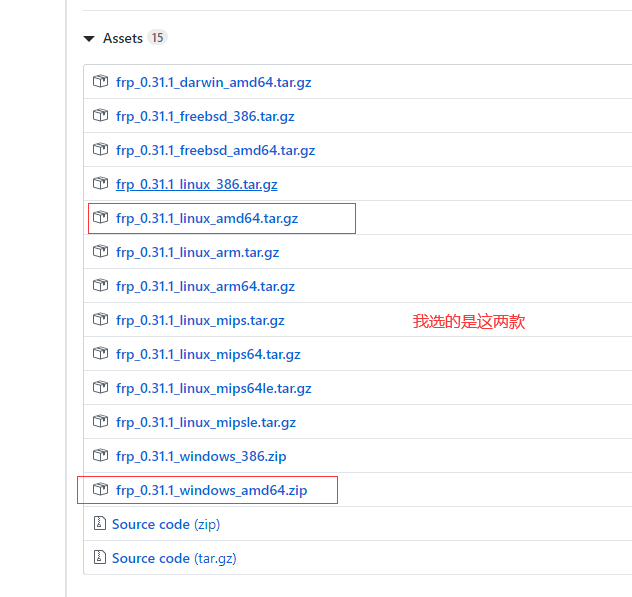Click package icon beside windows_amd64.zip asset
This screenshot has height=597, width=632.
[x=100, y=489]
